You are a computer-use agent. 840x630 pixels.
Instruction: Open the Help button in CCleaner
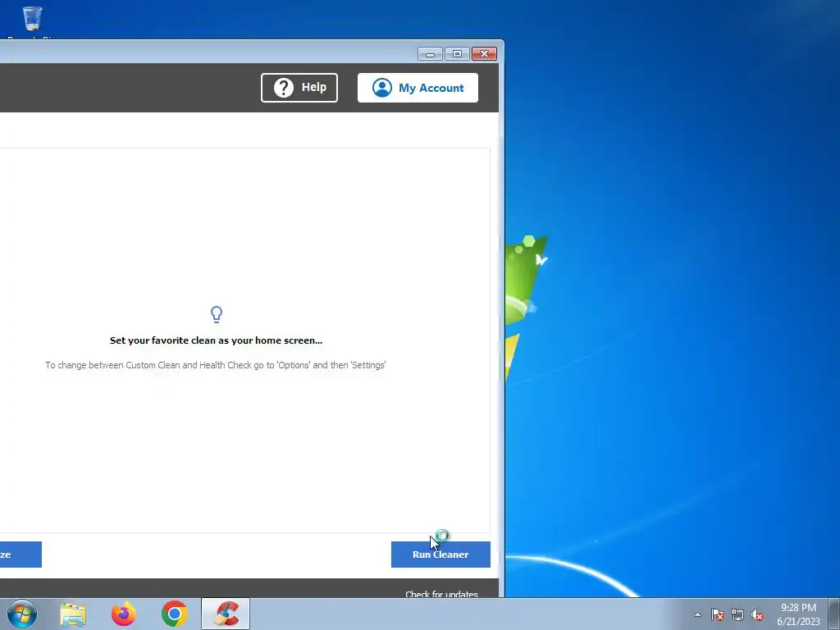tap(299, 87)
